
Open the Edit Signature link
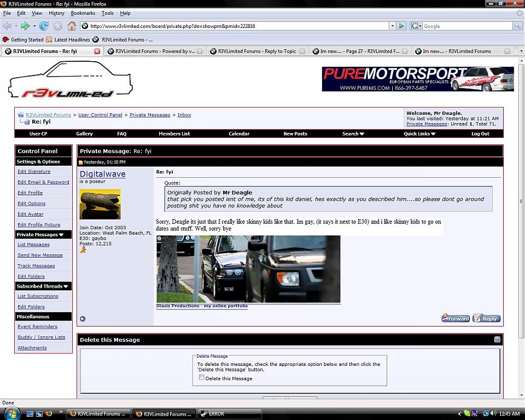point(34,171)
